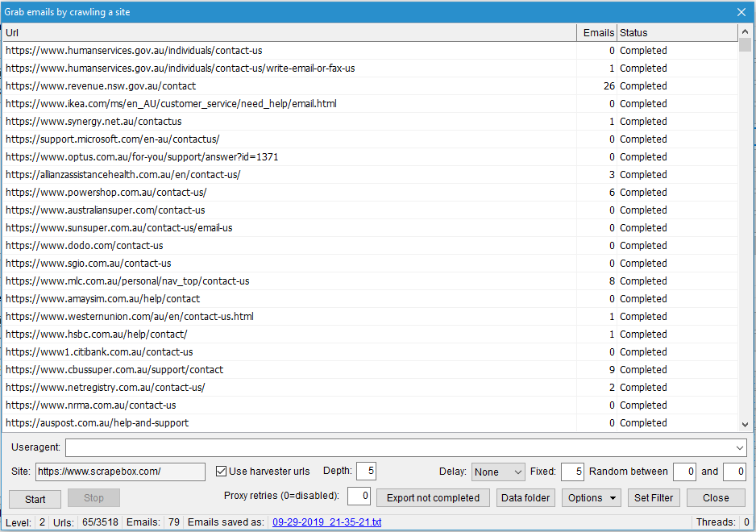This screenshot has width=756, height=532.
Task: Click the list scrollbar up arrow
Action: pyautogui.click(x=745, y=31)
